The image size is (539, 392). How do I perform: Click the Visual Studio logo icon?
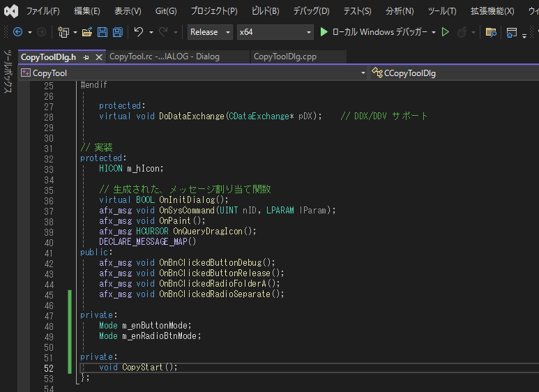[10, 11]
